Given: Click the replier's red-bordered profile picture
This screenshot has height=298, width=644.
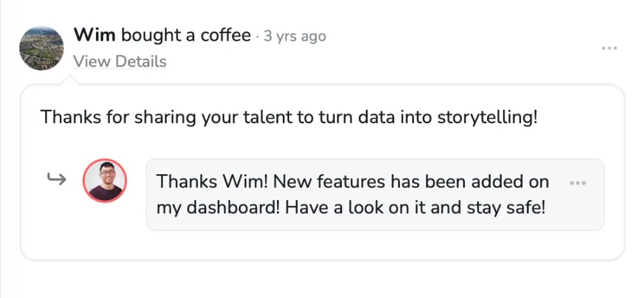Looking at the screenshot, I should coord(105,181).
